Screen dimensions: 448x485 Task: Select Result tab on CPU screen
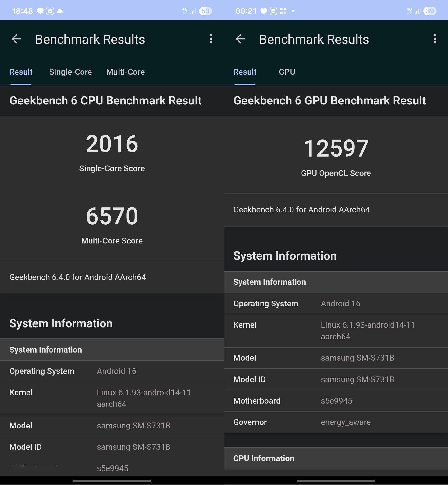21,72
